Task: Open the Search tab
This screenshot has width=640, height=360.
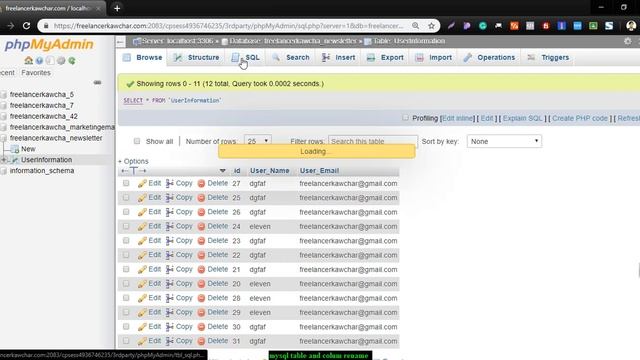Action: (x=291, y=58)
